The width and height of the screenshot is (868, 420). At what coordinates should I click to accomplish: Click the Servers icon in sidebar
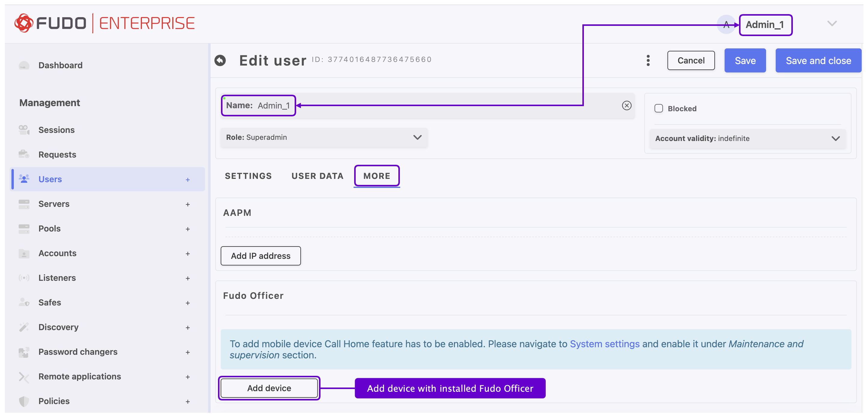[x=24, y=204]
